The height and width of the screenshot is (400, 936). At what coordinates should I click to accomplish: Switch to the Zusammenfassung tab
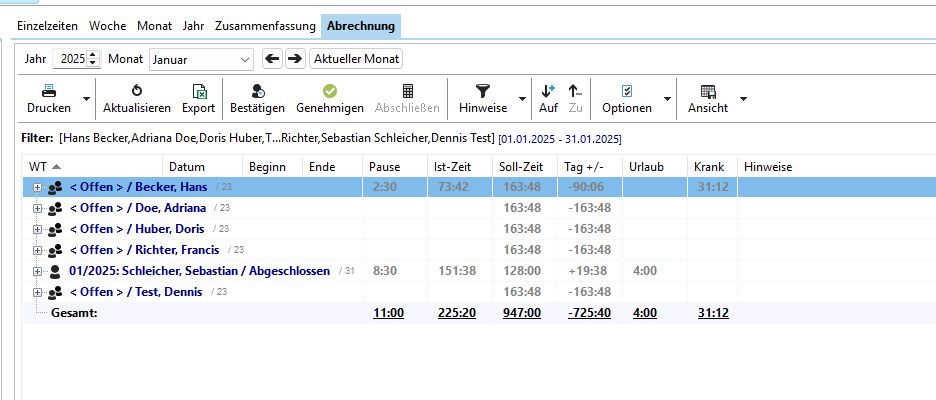click(265, 25)
